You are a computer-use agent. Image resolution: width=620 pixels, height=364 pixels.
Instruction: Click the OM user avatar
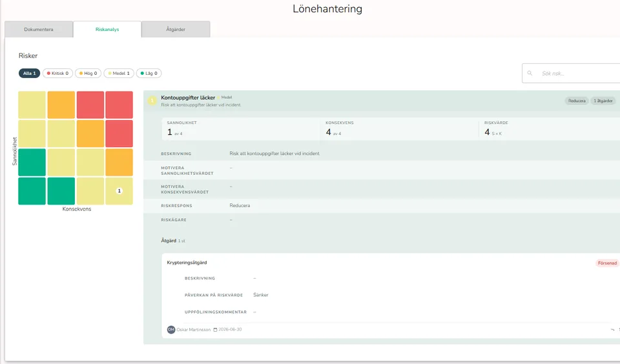coord(170,330)
